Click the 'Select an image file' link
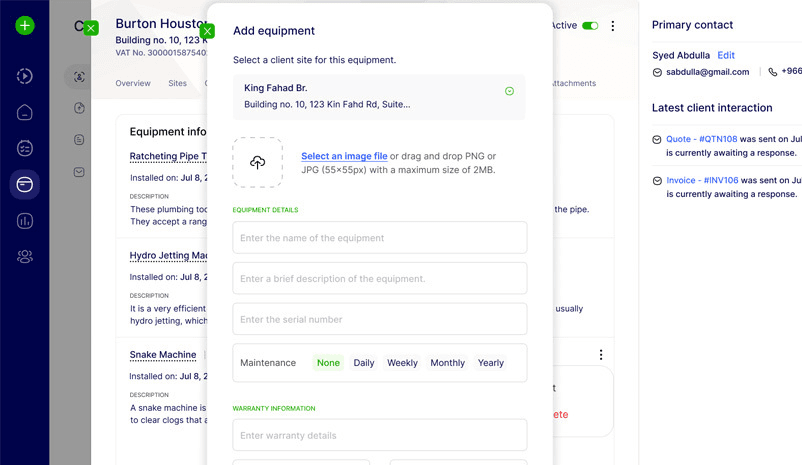802x465 pixels. (344, 156)
